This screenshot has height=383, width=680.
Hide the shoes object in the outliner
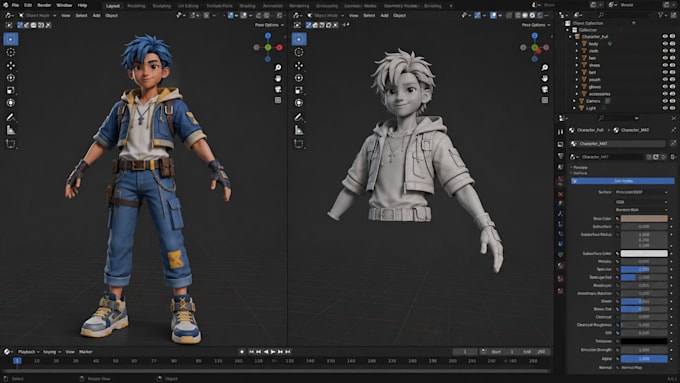665,65
